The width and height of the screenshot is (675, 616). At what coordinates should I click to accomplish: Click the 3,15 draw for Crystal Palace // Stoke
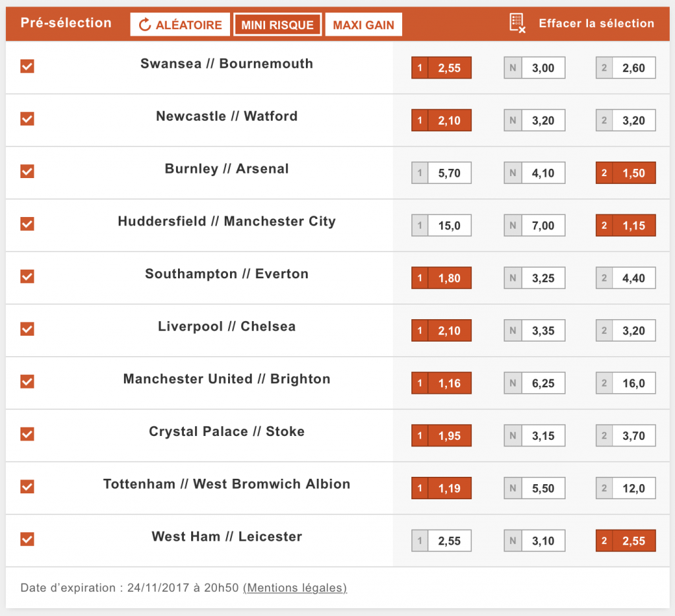543,436
